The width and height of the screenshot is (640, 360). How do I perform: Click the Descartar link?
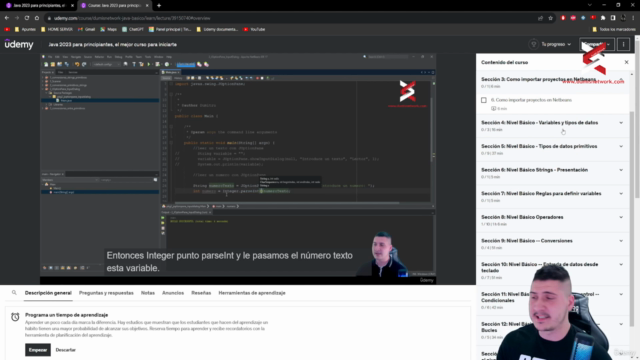pyautogui.click(x=65, y=350)
